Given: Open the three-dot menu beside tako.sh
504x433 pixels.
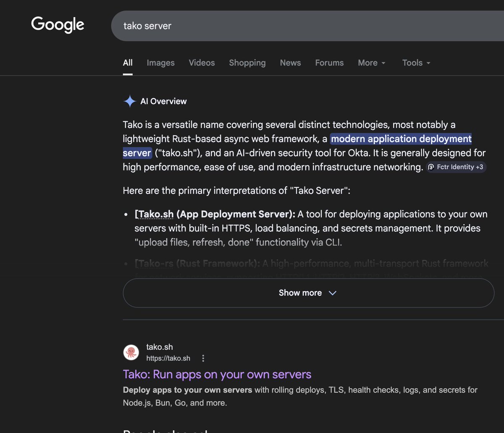Looking at the screenshot, I should pyautogui.click(x=203, y=358).
